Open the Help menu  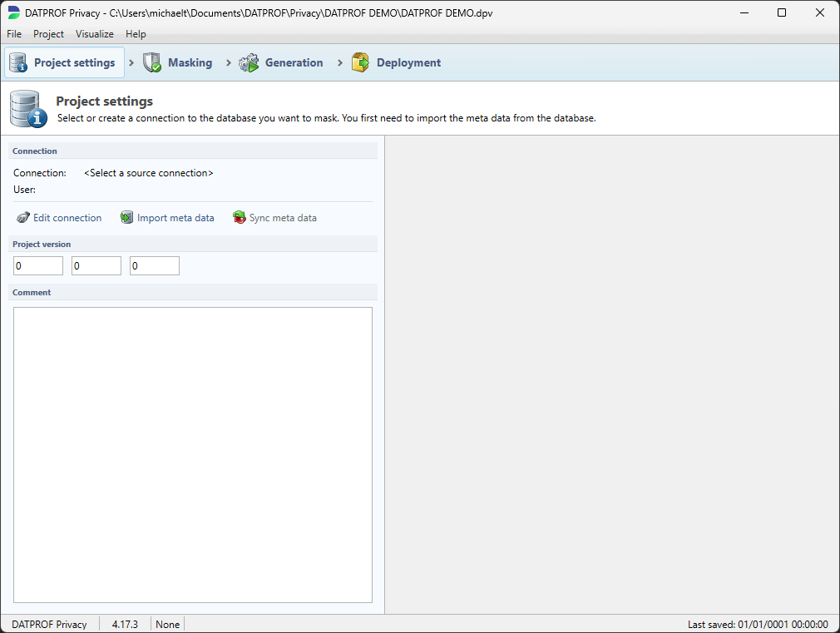coord(136,34)
